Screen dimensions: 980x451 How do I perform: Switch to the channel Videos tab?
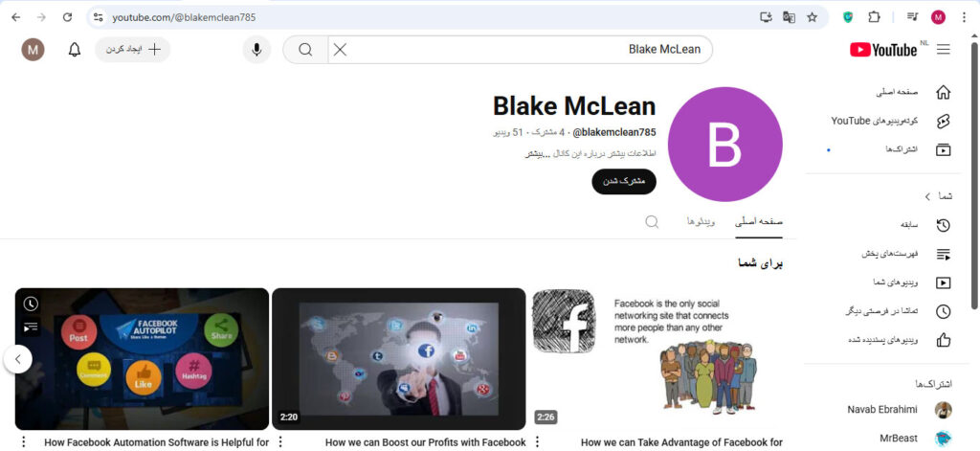[x=702, y=222]
